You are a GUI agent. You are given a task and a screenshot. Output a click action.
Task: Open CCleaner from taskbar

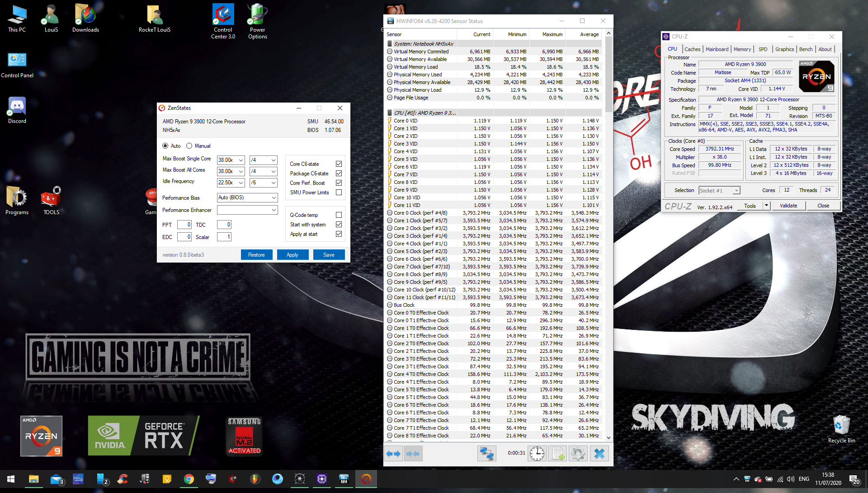123,479
